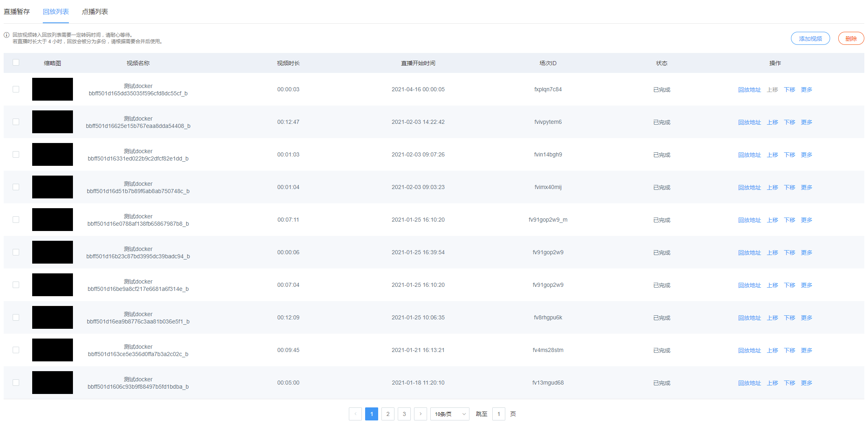
Task: Open thumbnail of video lasting 00:05:00
Action: [53, 383]
